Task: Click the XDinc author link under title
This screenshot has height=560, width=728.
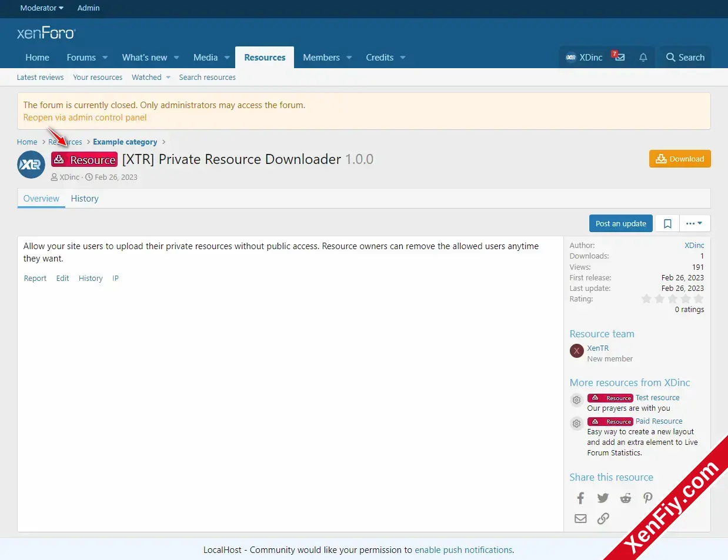Action: (69, 177)
